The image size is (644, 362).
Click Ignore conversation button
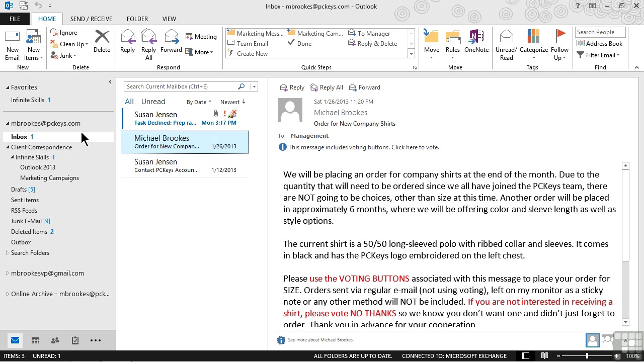coord(64,33)
